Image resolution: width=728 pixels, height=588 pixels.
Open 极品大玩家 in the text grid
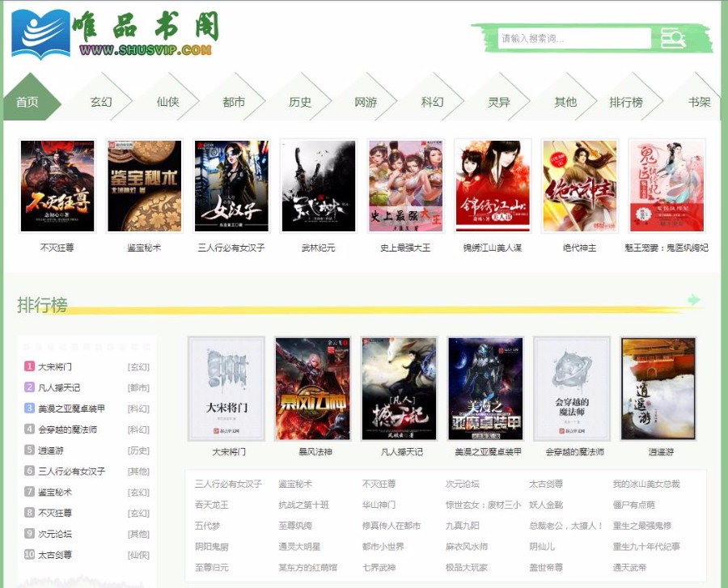[467, 567]
